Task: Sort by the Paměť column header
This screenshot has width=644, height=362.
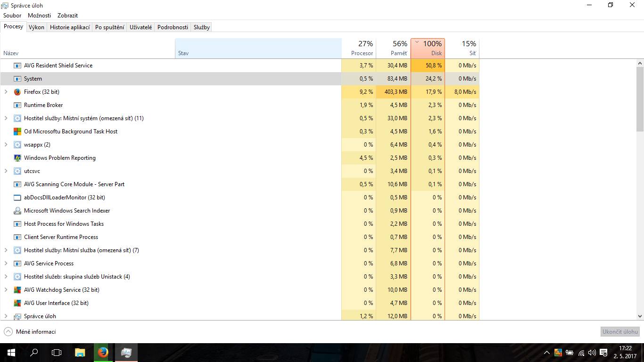Action: pyautogui.click(x=393, y=49)
